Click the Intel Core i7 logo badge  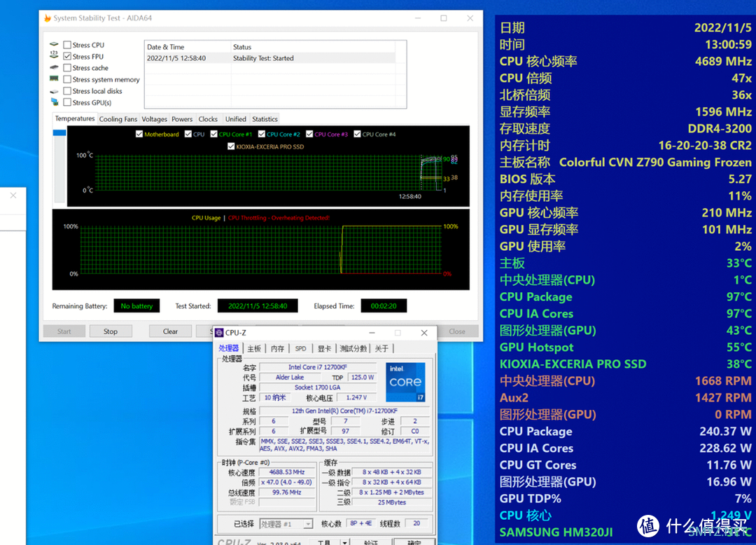(x=405, y=382)
